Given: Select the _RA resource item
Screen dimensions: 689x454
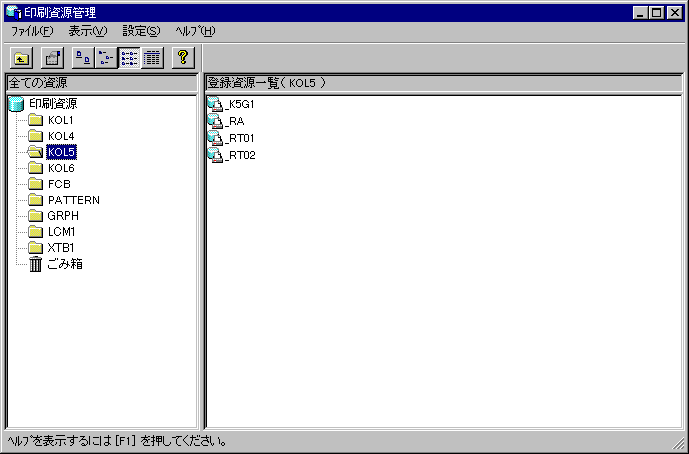Looking at the screenshot, I should pyautogui.click(x=226, y=121).
